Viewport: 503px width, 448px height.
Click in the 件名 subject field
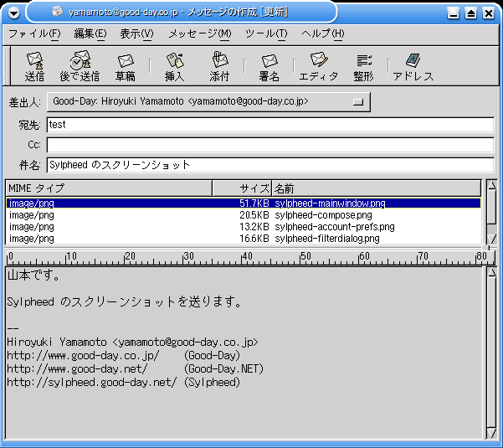click(x=270, y=165)
